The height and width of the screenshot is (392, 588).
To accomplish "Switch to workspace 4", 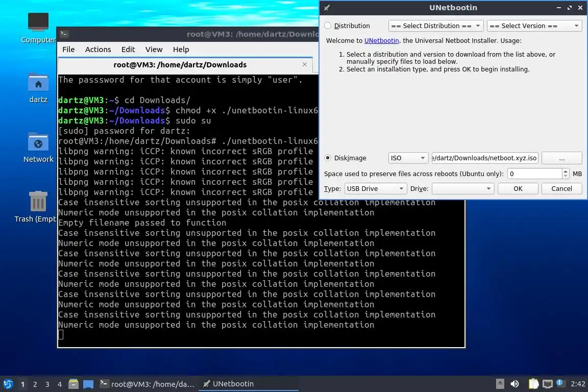I will coord(60,384).
